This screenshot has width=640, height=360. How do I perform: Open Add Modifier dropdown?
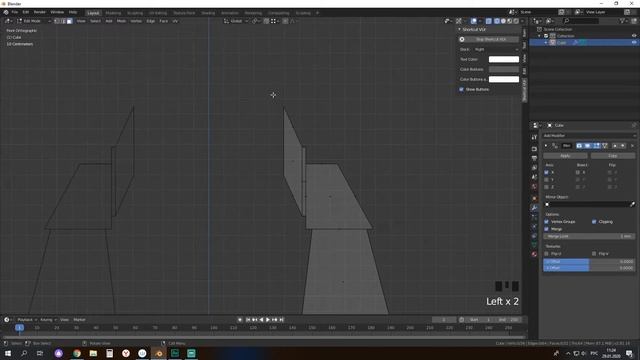click(589, 136)
